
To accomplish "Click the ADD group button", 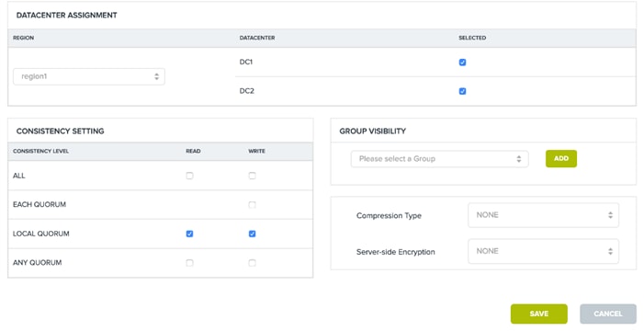I will (x=561, y=159).
